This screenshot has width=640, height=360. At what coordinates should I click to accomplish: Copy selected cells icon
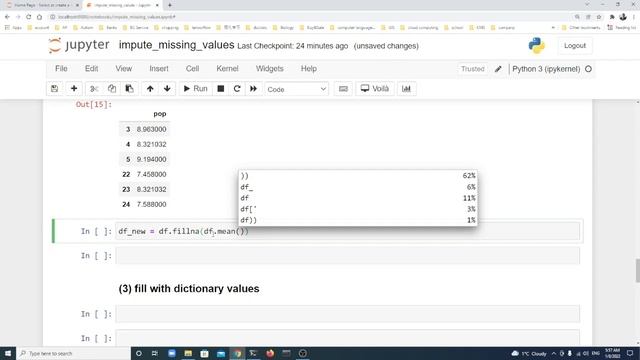pyautogui.click(x=112, y=89)
